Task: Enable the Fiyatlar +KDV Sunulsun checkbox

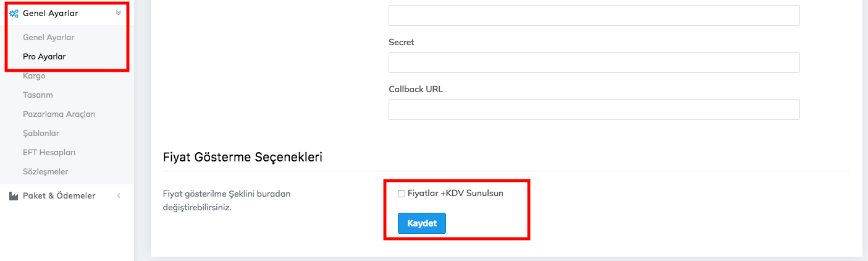Action: (402, 194)
